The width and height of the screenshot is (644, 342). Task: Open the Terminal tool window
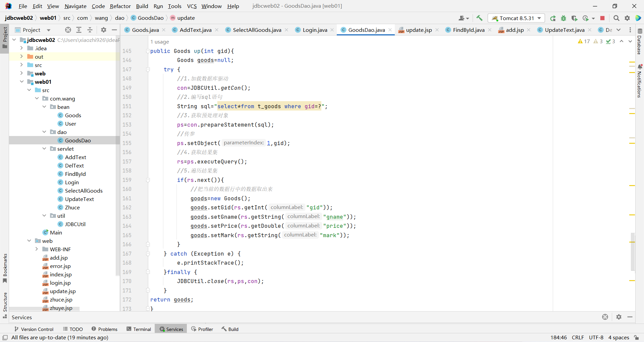[139, 329]
